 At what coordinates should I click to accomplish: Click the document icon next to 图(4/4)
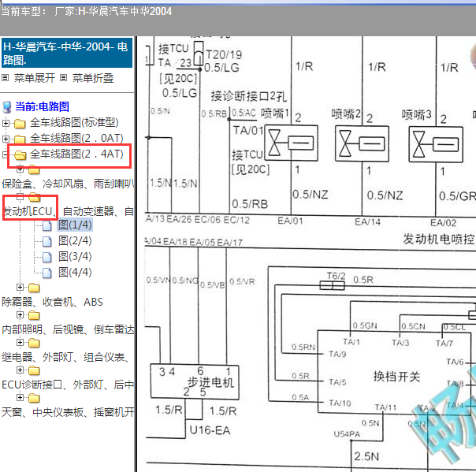pos(46,273)
